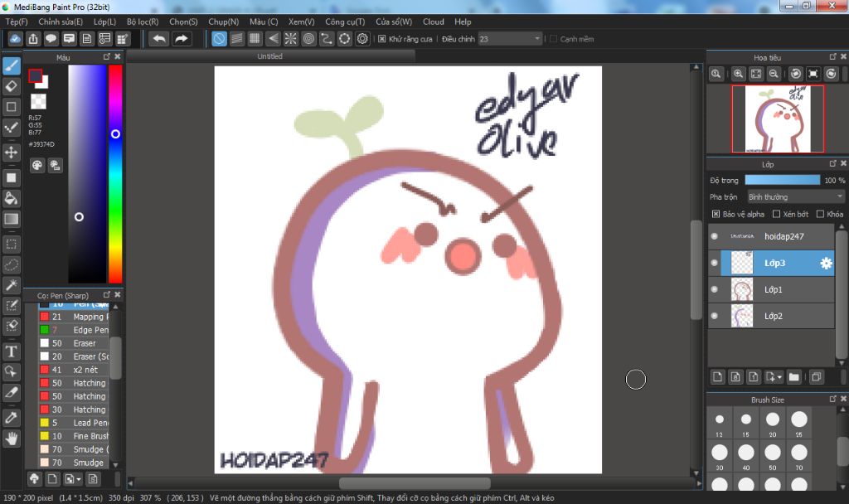Hide the Lớp2 layer
Screen dimensions: 849x504
point(714,316)
